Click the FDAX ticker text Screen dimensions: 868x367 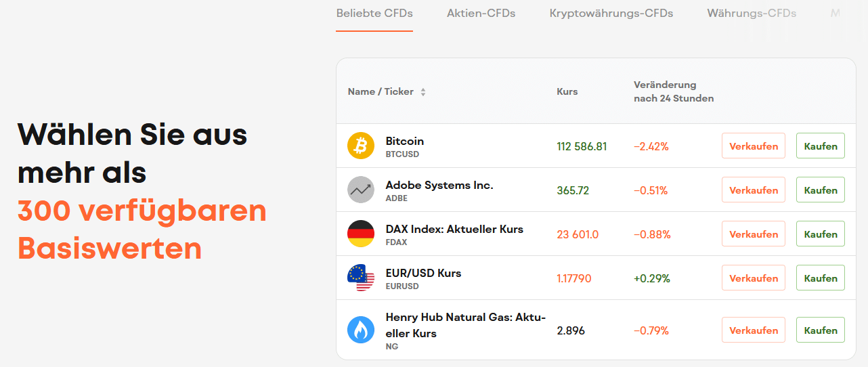pyautogui.click(x=397, y=242)
